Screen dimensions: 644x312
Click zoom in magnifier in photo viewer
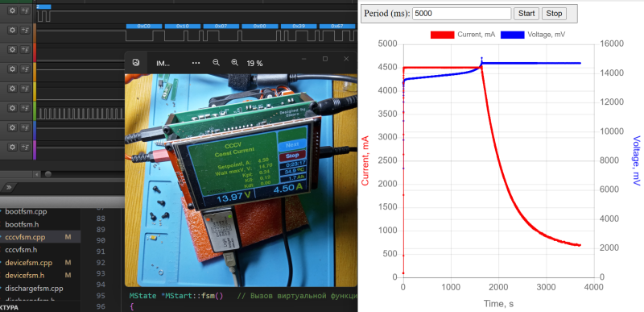pyautogui.click(x=234, y=63)
